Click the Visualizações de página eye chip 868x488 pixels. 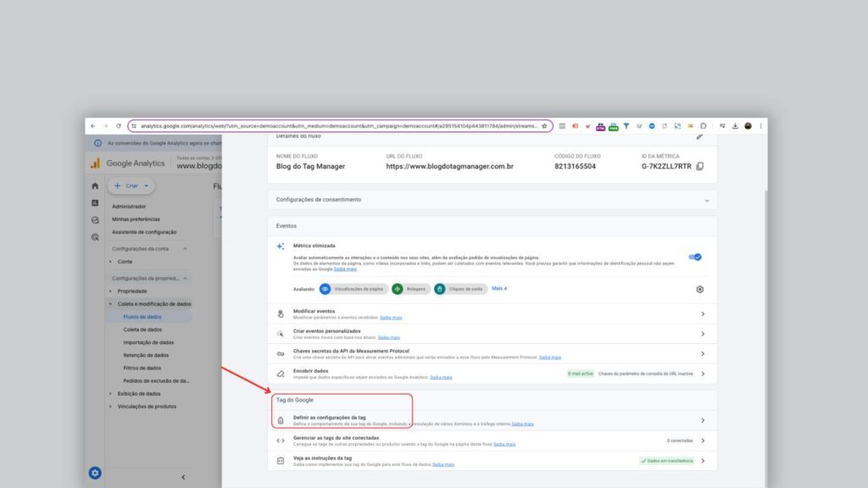(x=352, y=289)
